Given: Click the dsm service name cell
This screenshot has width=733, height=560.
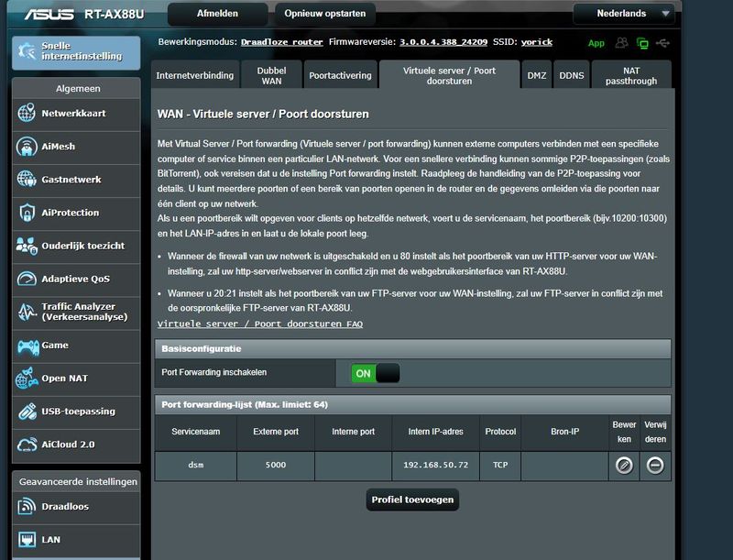Looking at the screenshot, I should 195,466.
